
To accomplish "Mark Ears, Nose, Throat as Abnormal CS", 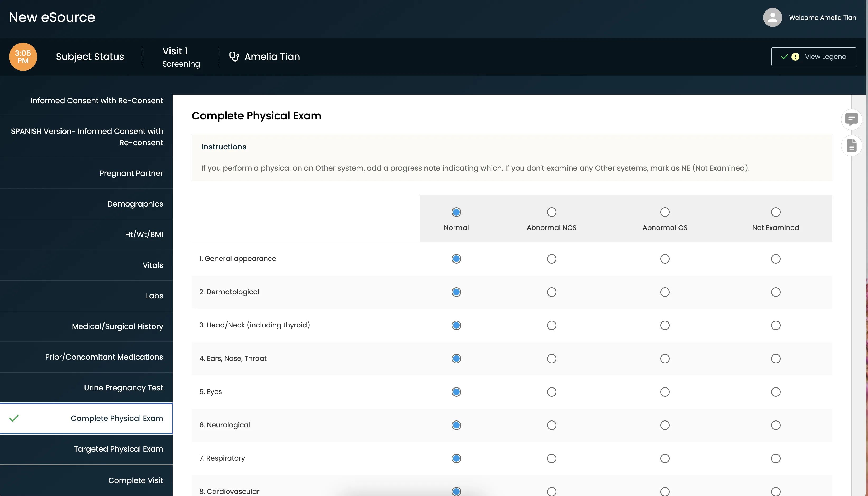I will (665, 359).
